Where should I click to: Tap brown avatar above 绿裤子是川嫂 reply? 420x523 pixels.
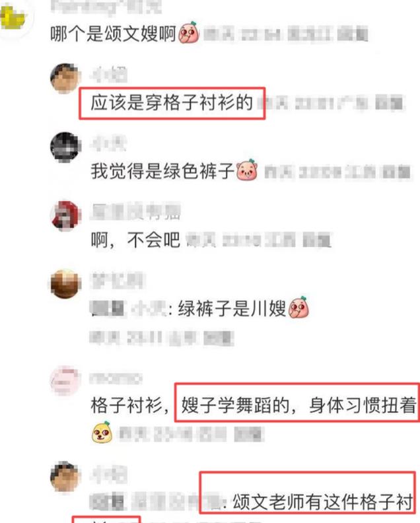pos(65,284)
